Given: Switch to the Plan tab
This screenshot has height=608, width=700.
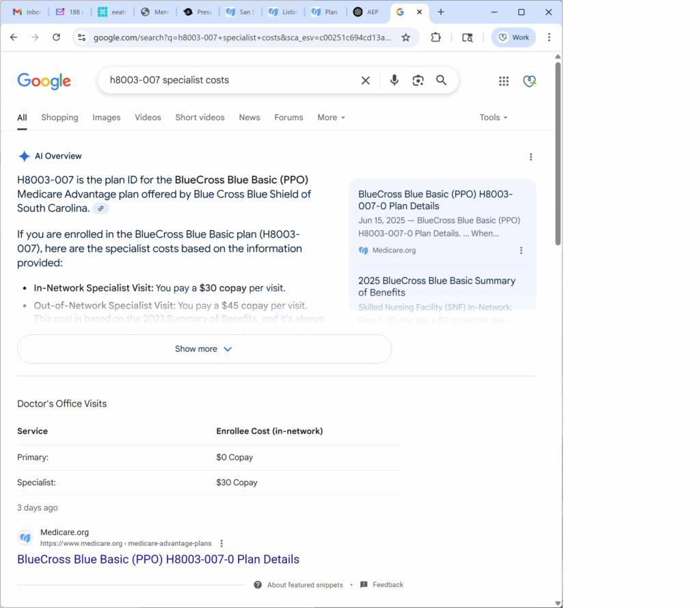Looking at the screenshot, I should (325, 12).
